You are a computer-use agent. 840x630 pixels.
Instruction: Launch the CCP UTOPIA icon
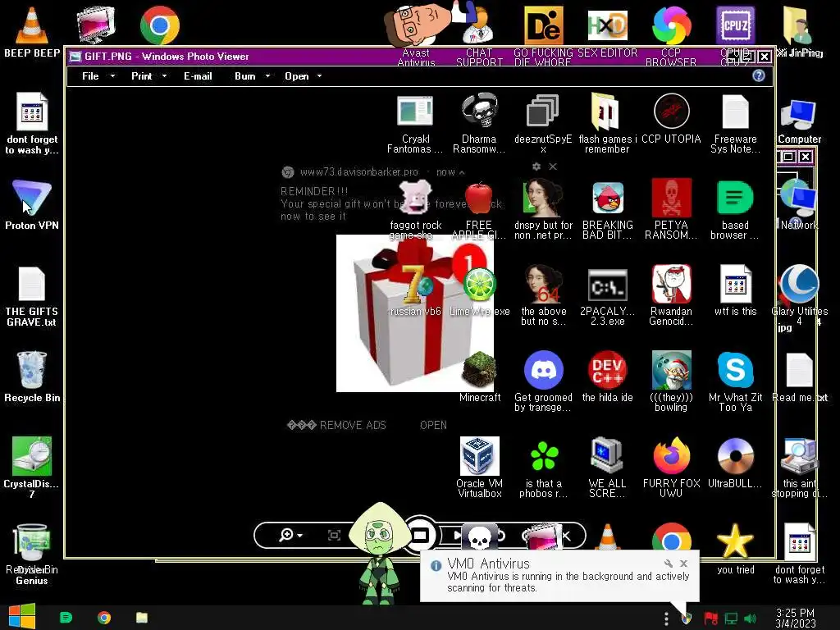671,112
